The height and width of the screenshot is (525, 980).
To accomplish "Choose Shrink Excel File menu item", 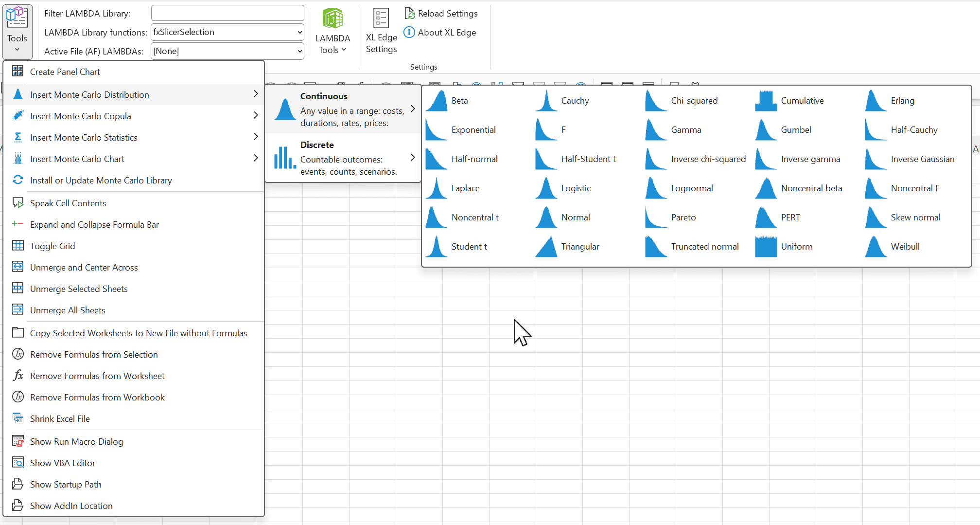I will point(134,418).
